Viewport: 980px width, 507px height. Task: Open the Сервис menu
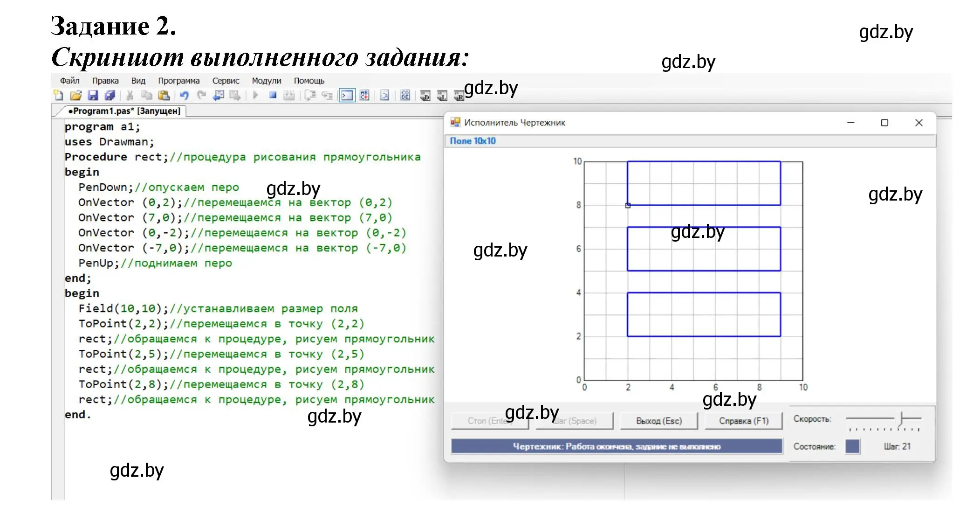click(226, 81)
